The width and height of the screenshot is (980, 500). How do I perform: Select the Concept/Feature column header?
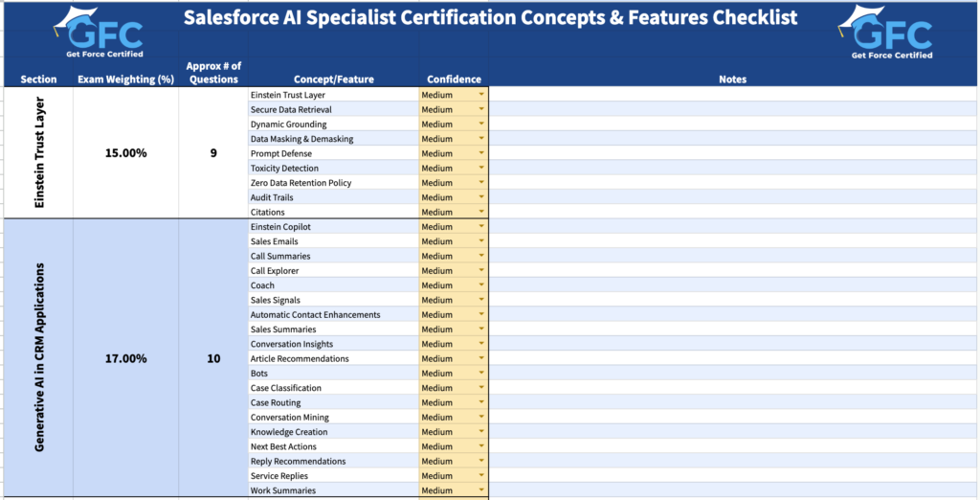[334, 80]
